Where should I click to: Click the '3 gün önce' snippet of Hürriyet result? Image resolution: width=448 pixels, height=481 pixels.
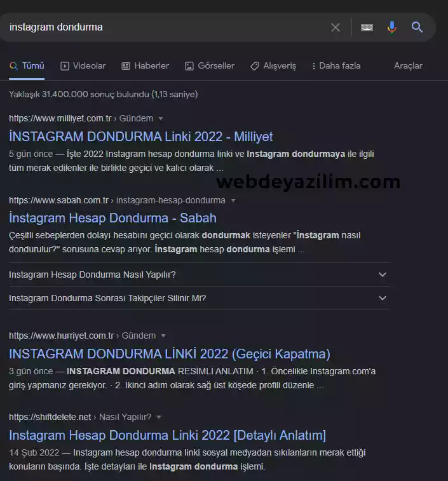[x=31, y=371]
